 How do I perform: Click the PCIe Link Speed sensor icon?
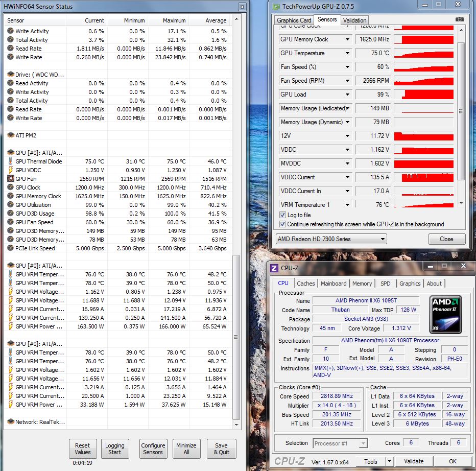(10, 248)
